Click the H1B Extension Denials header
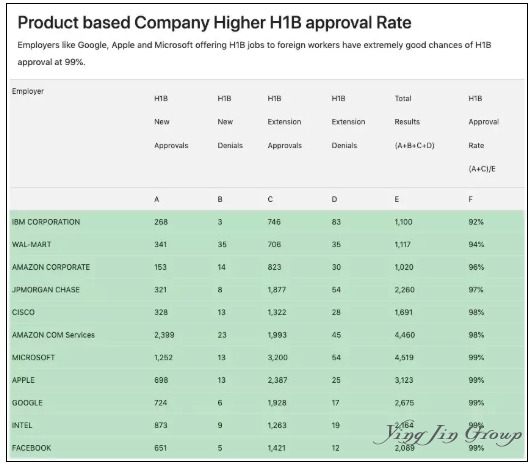532x465 pixels. tap(348, 122)
